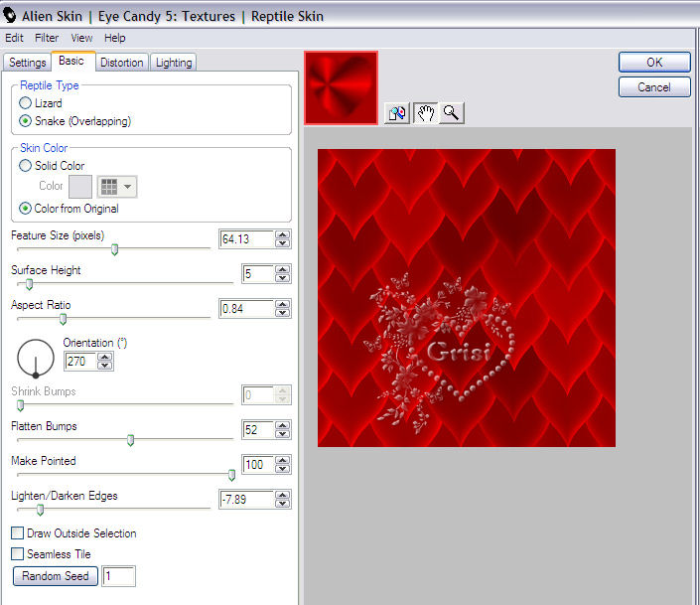Open the Filter menu

pos(47,38)
